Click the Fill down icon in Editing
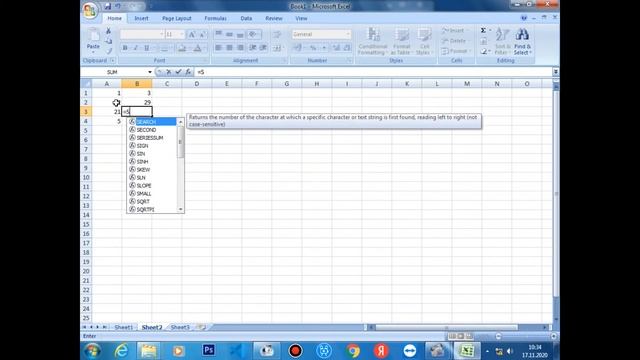 [x=484, y=41]
